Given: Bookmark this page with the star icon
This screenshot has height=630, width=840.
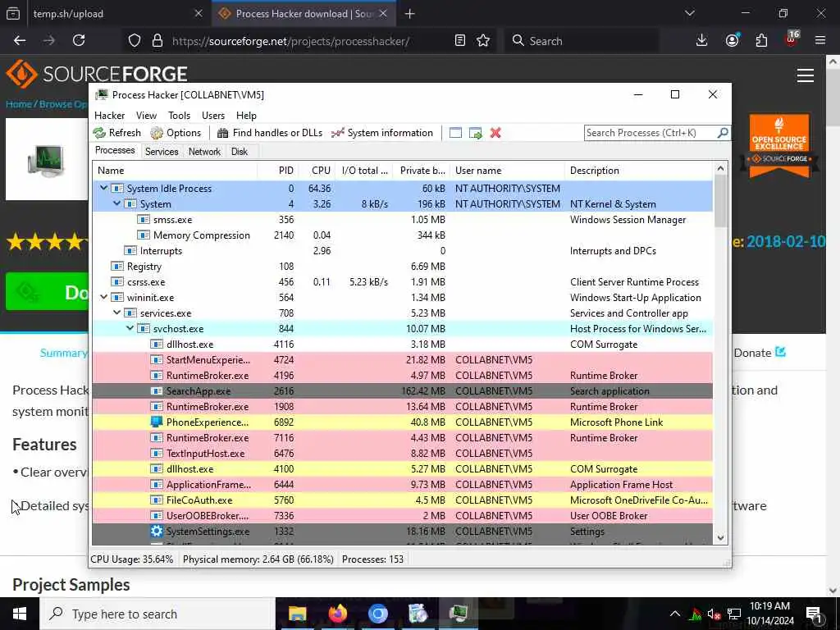Looking at the screenshot, I should pyautogui.click(x=483, y=41).
